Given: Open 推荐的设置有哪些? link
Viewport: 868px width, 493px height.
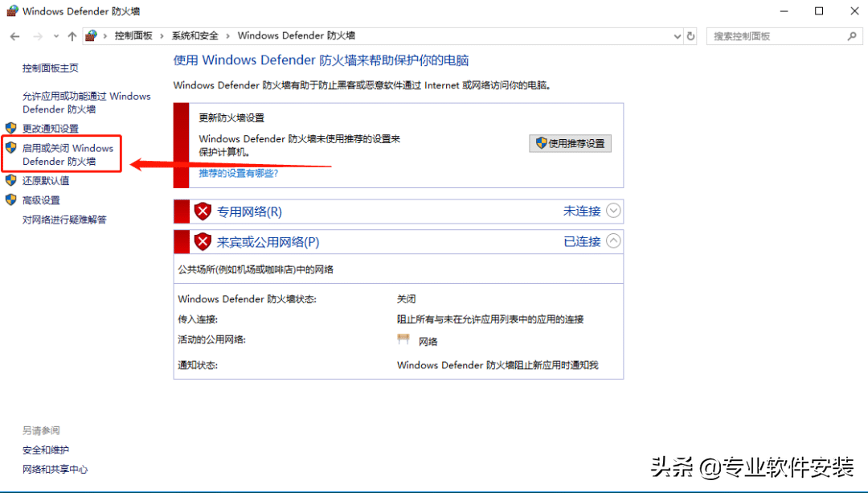Looking at the screenshot, I should tap(239, 174).
